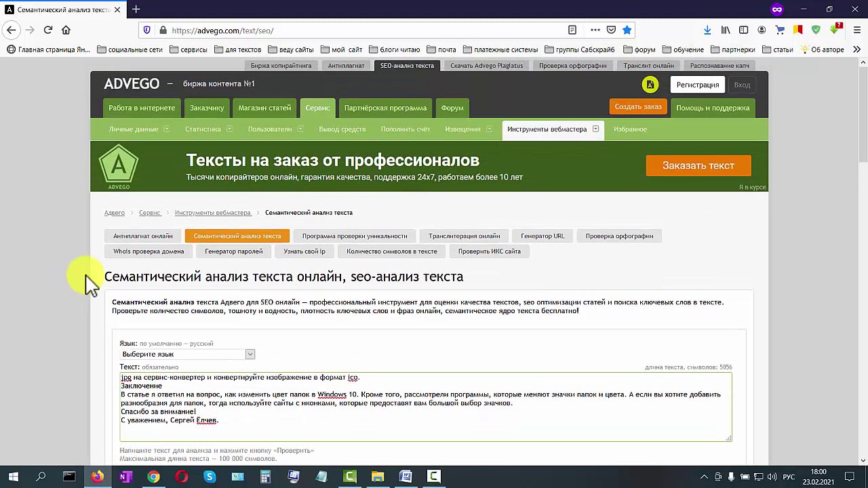Click the Заказать текст banner button
Viewport: 868px width, 488px height.
[x=698, y=165]
